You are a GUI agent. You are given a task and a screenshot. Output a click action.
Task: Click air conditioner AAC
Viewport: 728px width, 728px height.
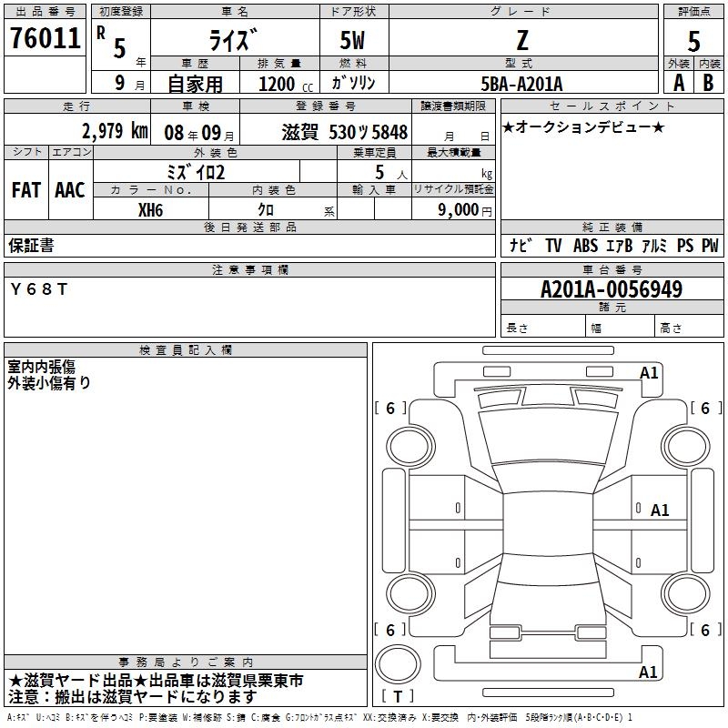coord(70,190)
